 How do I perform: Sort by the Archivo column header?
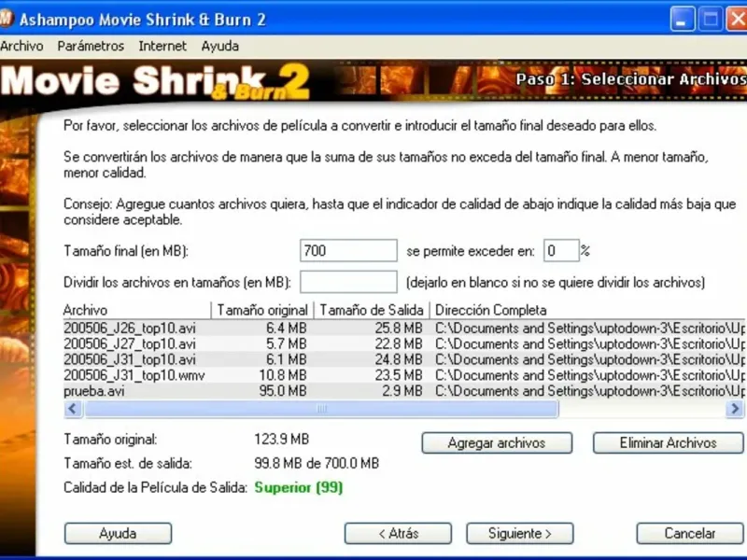136,310
